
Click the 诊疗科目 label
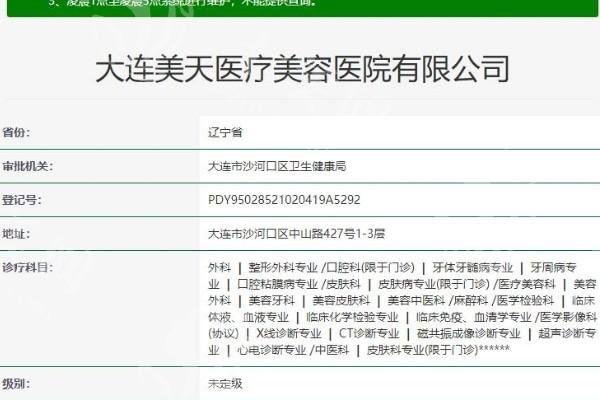pyautogui.click(x=28, y=267)
